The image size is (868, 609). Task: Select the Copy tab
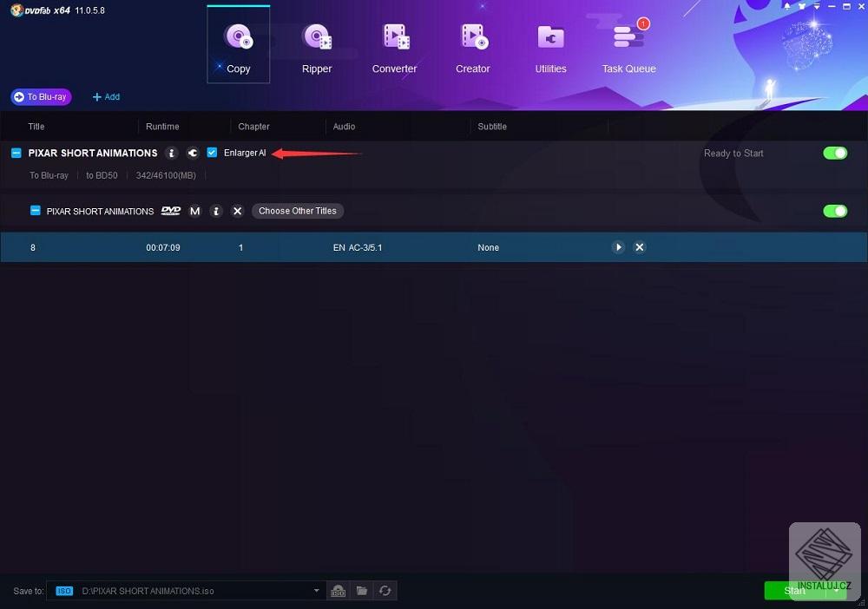[238, 45]
